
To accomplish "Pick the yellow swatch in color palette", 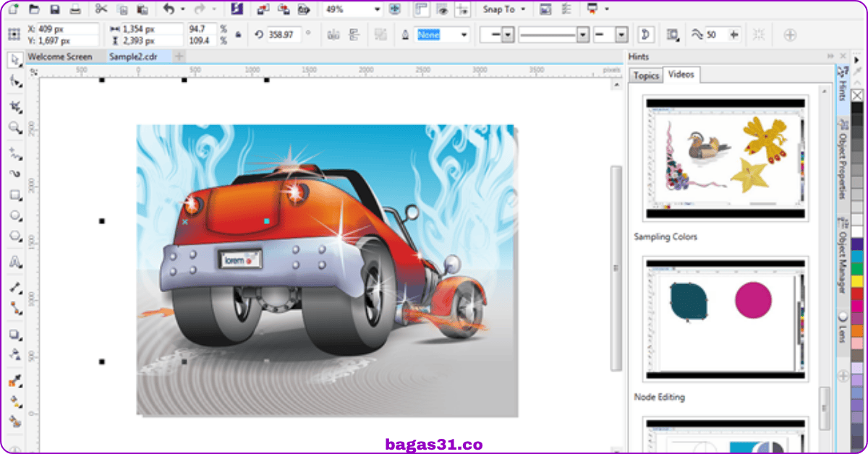I will click(x=857, y=280).
